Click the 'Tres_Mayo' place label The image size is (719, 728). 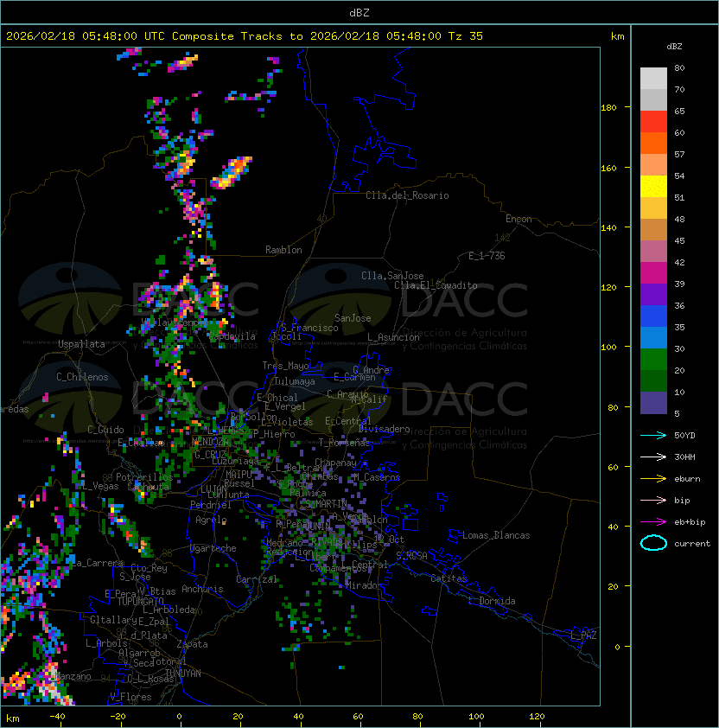[285, 366]
